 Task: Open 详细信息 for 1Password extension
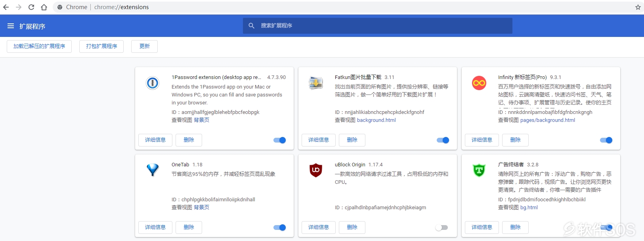pos(155,140)
